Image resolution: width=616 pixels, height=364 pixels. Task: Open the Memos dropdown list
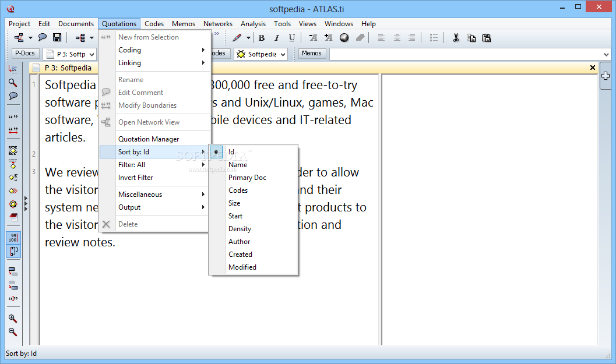[x=606, y=54]
